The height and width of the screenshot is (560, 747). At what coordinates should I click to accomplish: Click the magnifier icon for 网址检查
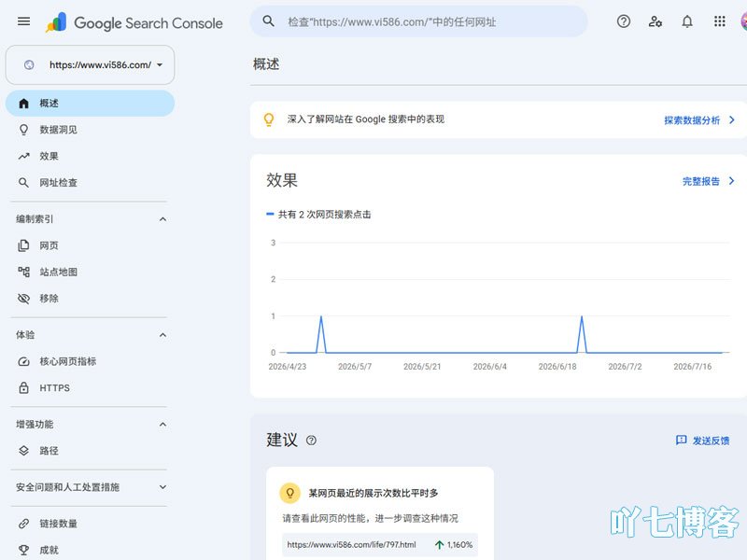click(24, 182)
